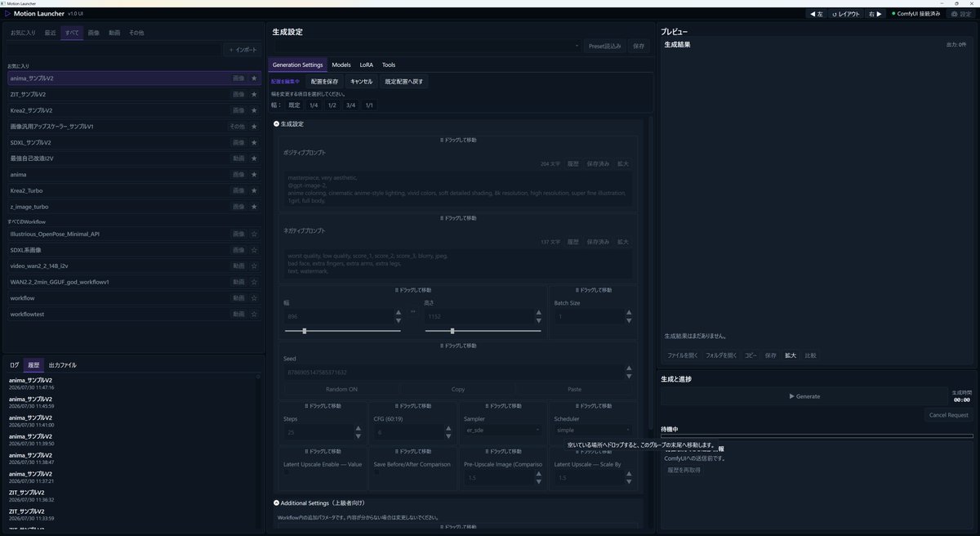This screenshot has width=980, height=536.
Task: Open the 動画 filter tab
Action: pyautogui.click(x=115, y=33)
